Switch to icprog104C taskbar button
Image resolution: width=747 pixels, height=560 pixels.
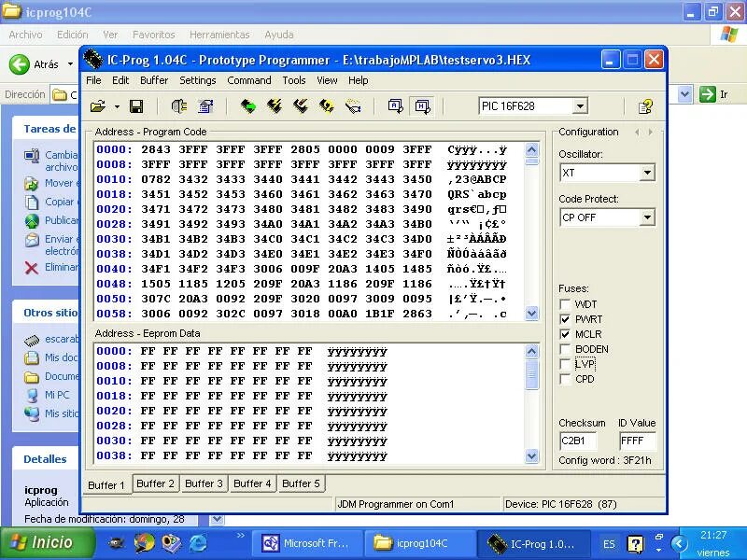[x=419, y=543]
